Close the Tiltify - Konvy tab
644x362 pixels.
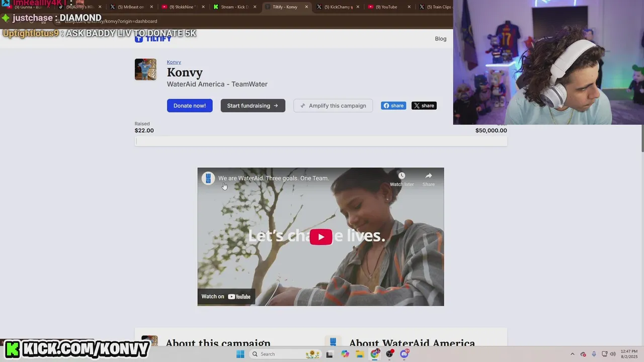[x=306, y=7]
